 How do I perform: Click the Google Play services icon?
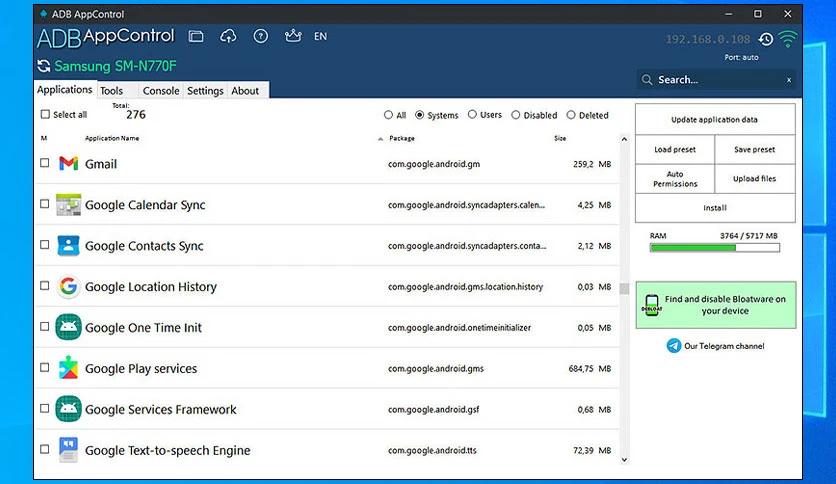pos(68,368)
